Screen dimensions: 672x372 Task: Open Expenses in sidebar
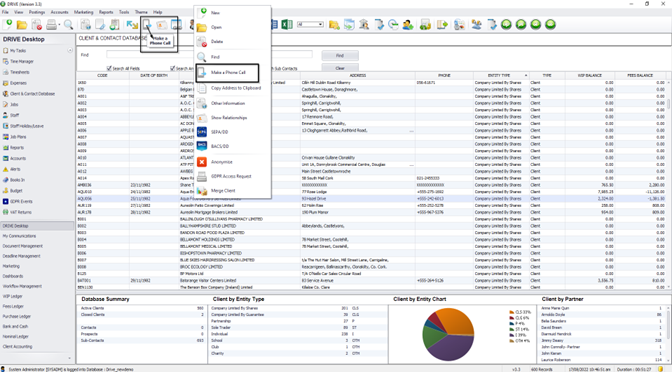click(18, 83)
